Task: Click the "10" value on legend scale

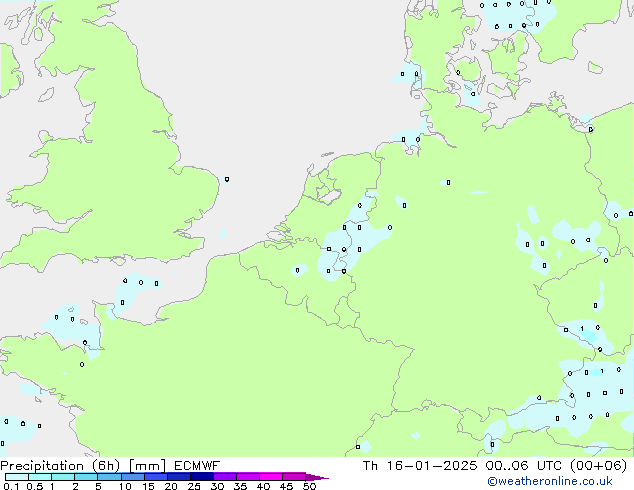Action: 124,486
